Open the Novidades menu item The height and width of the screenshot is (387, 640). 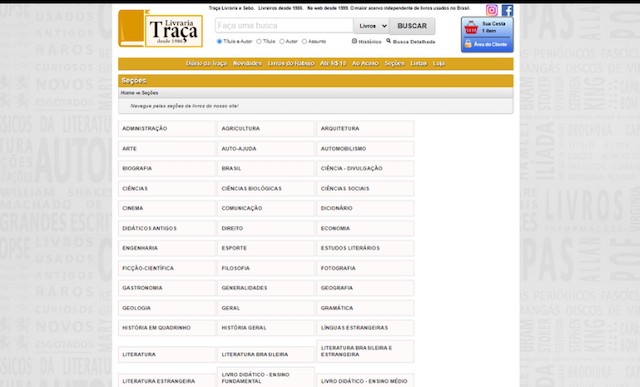pos(247,63)
